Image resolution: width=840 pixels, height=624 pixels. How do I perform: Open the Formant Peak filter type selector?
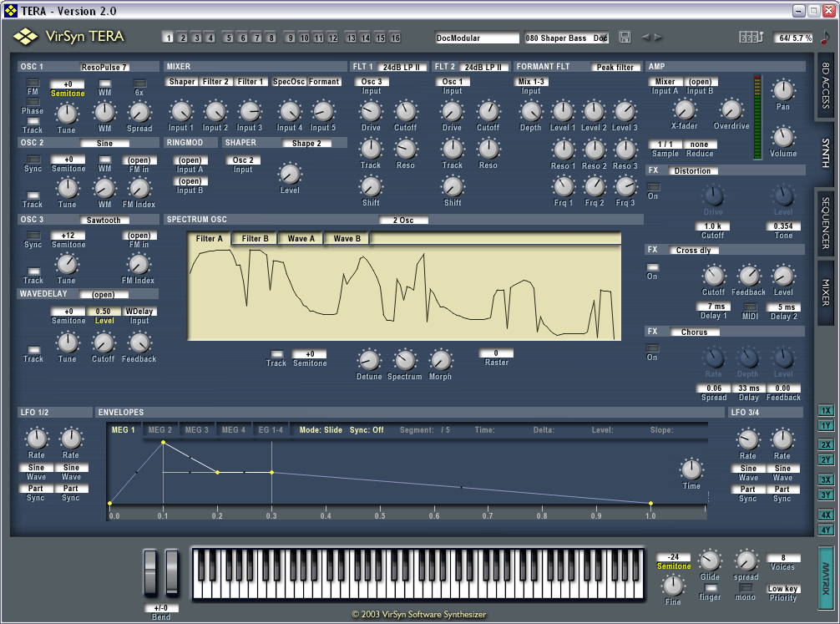click(615, 67)
